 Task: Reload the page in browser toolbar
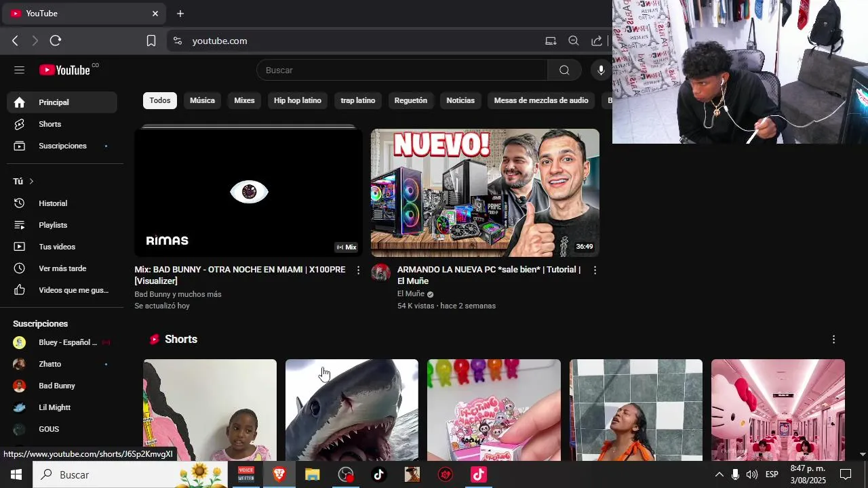56,41
